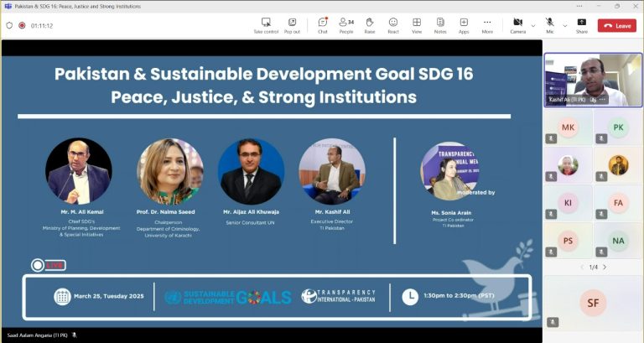Unmute the Mic
The height and width of the screenshot is (343, 644).
550,25
